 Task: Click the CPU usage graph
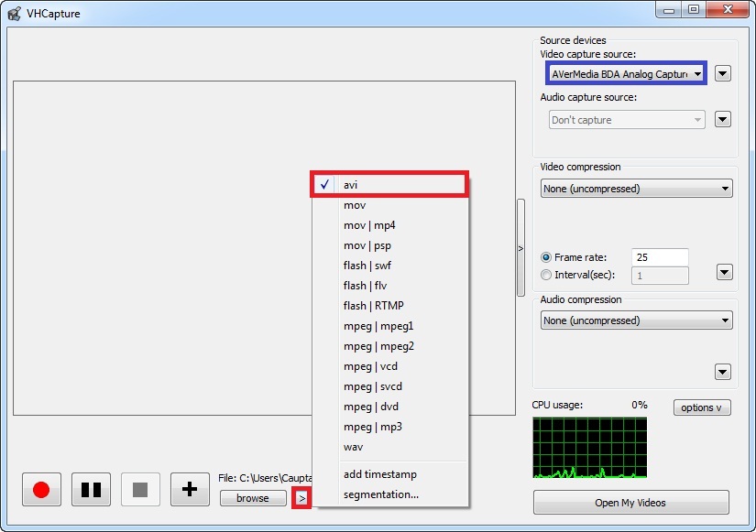click(x=589, y=448)
